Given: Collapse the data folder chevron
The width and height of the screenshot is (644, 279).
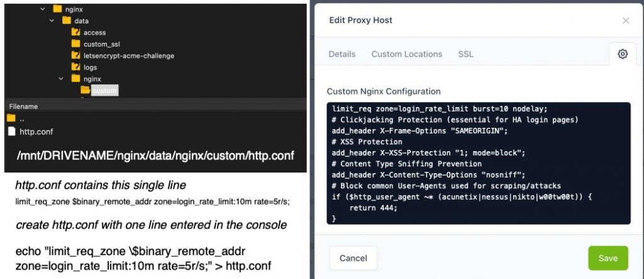Looking at the screenshot, I should point(52,21).
